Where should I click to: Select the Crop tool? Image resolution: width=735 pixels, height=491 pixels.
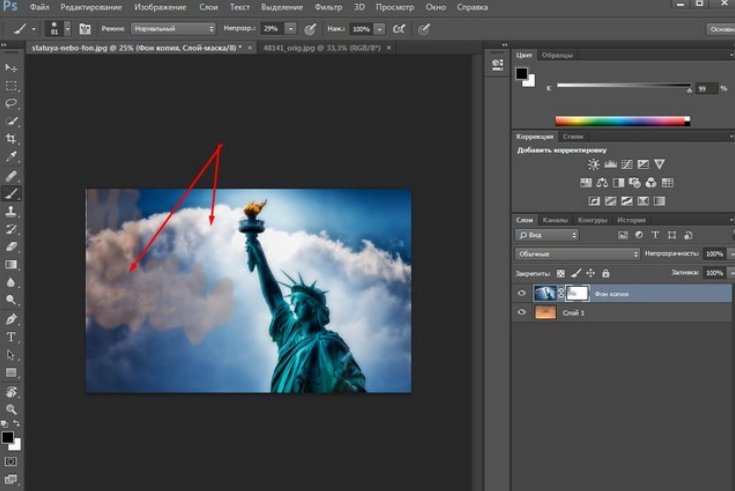click(11, 138)
